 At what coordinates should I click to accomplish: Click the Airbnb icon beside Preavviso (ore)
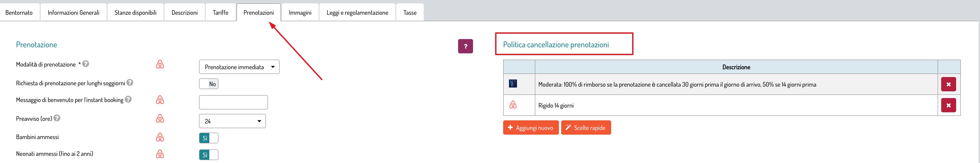[160, 118]
